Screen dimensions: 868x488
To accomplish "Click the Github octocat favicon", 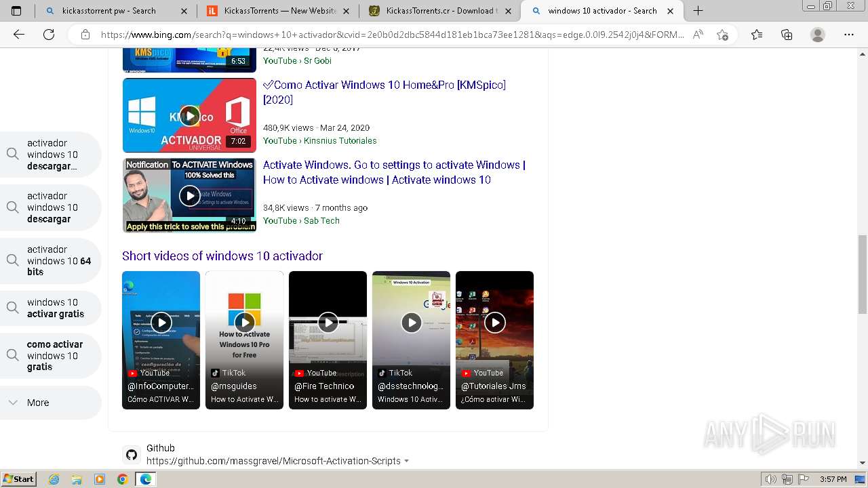I will coord(132,455).
